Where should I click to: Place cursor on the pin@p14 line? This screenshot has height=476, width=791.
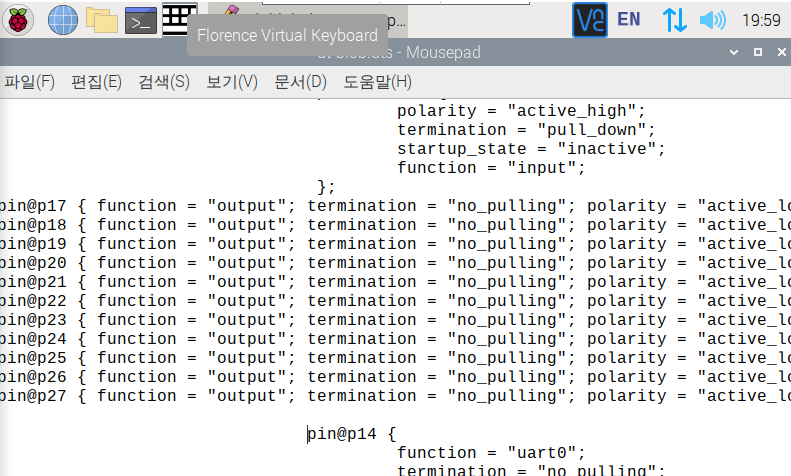pos(352,434)
